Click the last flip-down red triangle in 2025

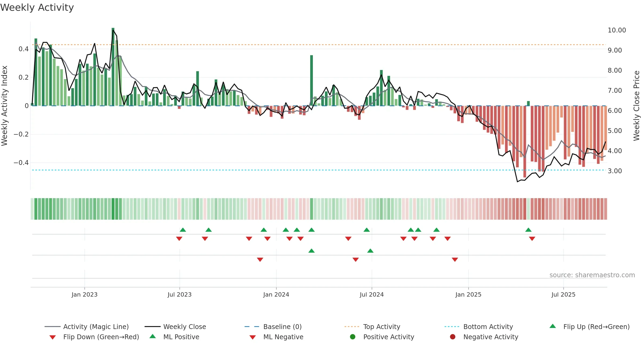click(532, 239)
